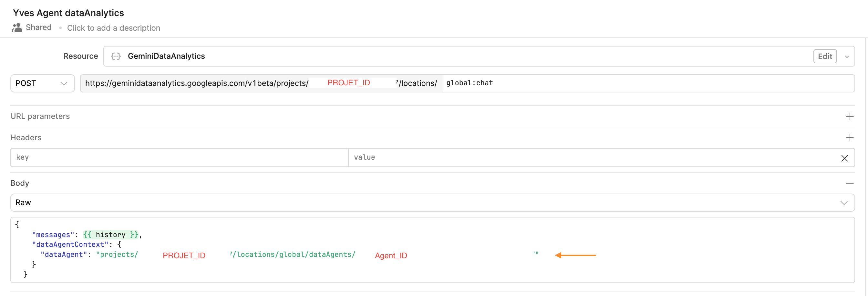Collapse the Body section with minus icon
868x296 pixels.
tap(850, 183)
